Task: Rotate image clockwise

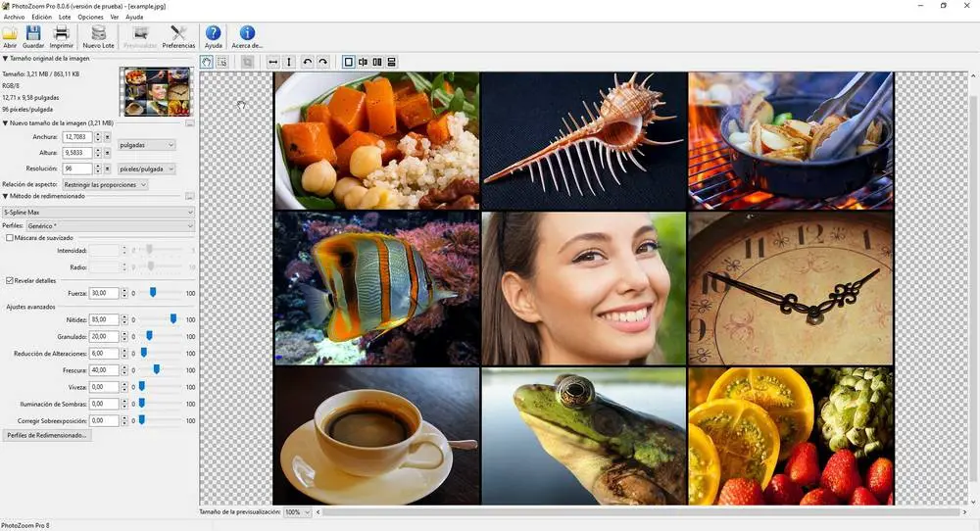Action: (322, 62)
